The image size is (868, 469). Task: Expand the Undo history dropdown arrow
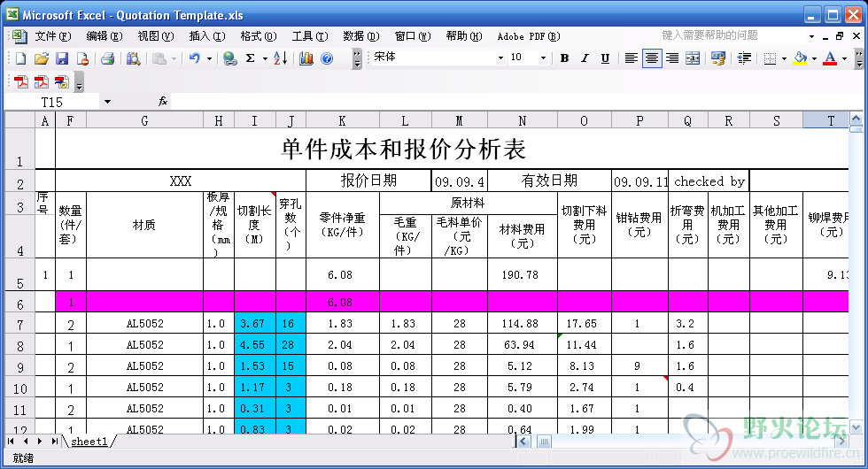click(x=209, y=58)
